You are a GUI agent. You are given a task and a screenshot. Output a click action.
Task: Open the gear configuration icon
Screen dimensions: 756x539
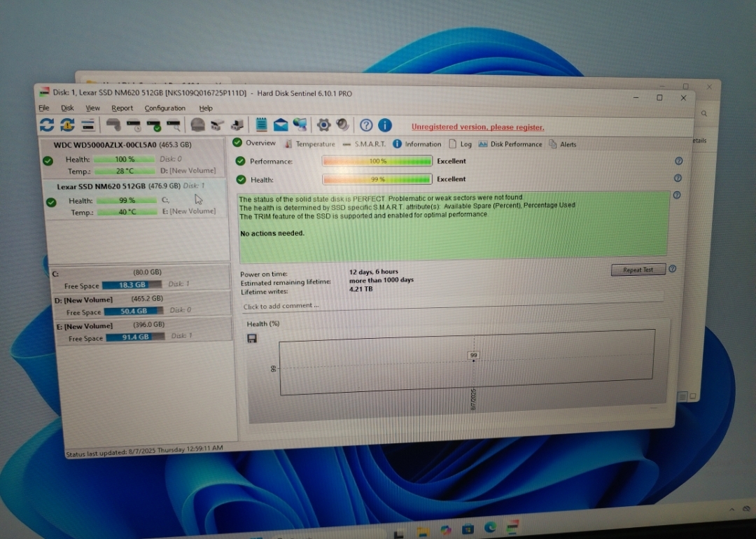point(323,125)
